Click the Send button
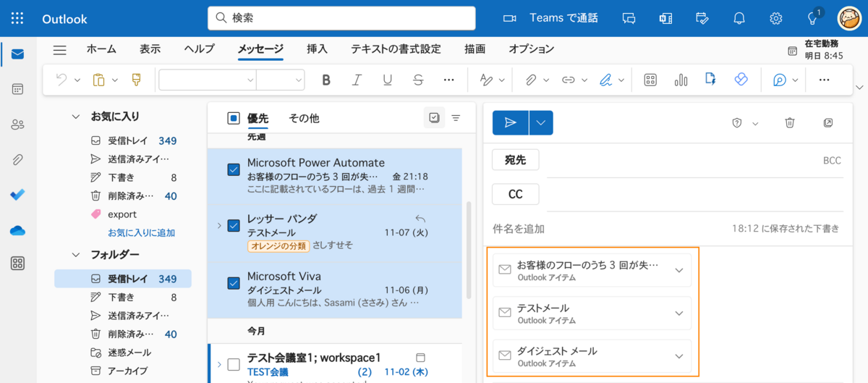 511,123
